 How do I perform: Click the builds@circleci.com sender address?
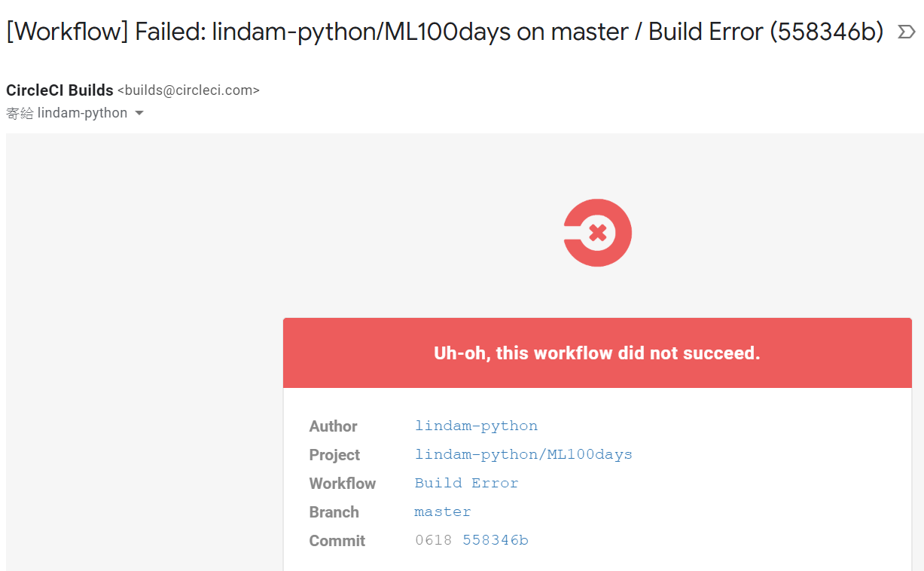tap(188, 90)
